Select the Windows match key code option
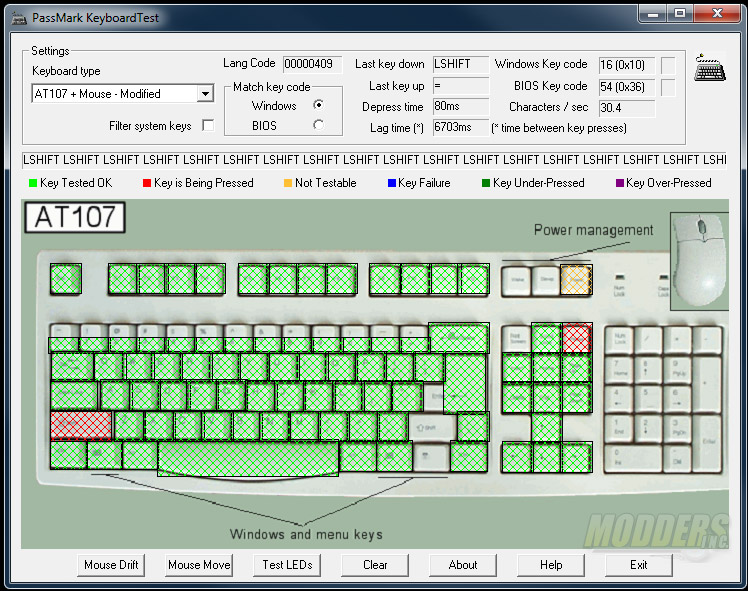The width and height of the screenshot is (748, 591). [318, 104]
